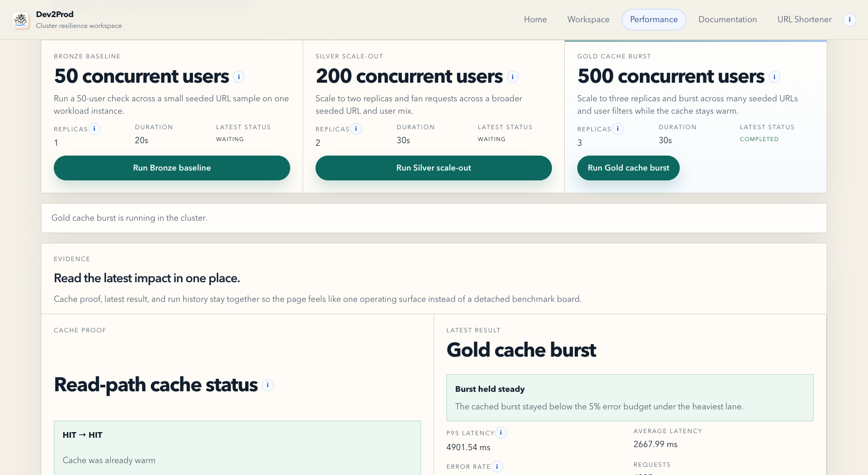Start the Silver scale-out run
Viewport: 868px width, 475px height.
click(433, 168)
